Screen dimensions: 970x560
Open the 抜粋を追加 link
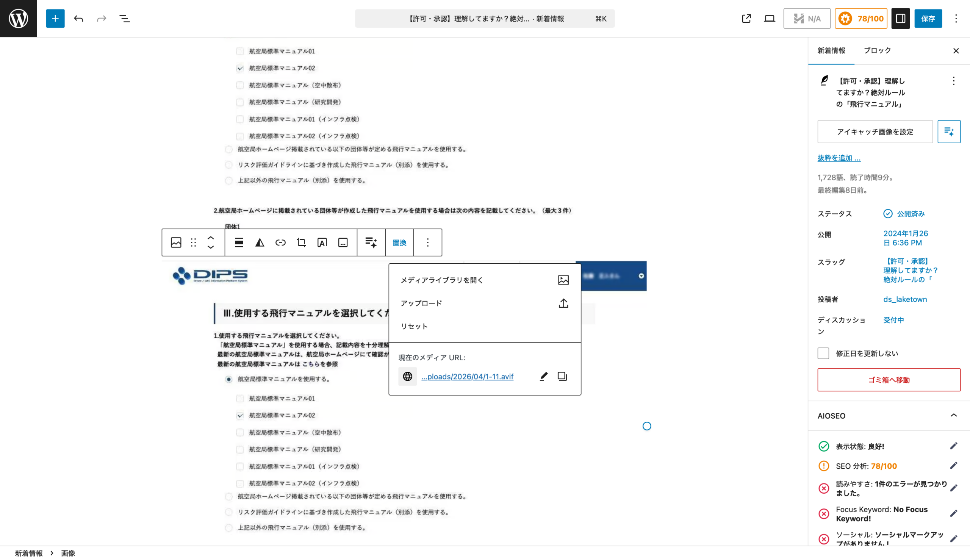(839, 158)
